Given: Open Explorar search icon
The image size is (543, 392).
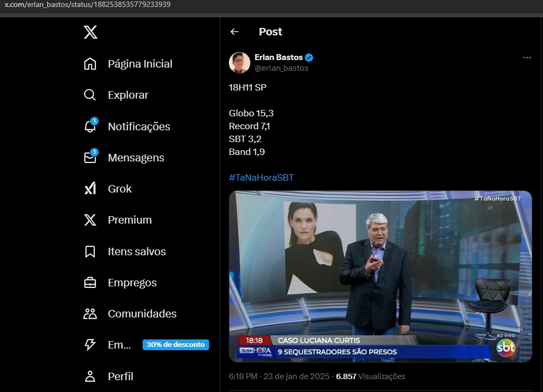Looking at the screenshot, I should click(x=90, y=95).
